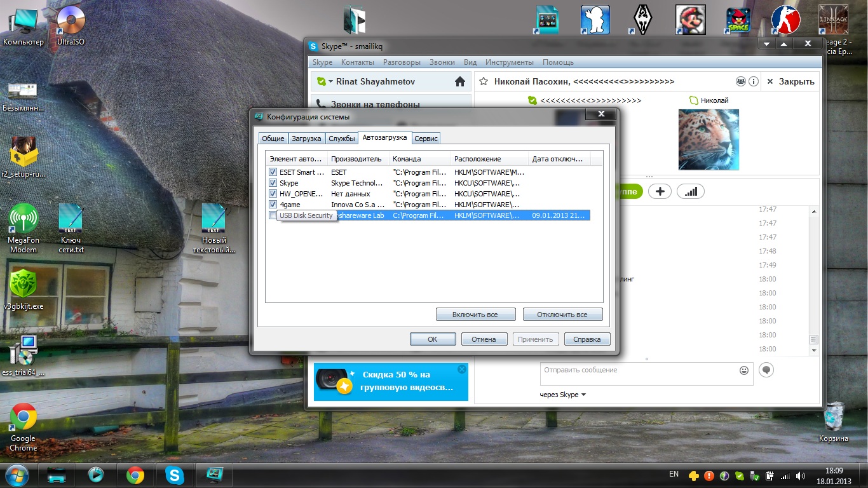
Task: Click the Skype home icon
Action: [460, 81]
